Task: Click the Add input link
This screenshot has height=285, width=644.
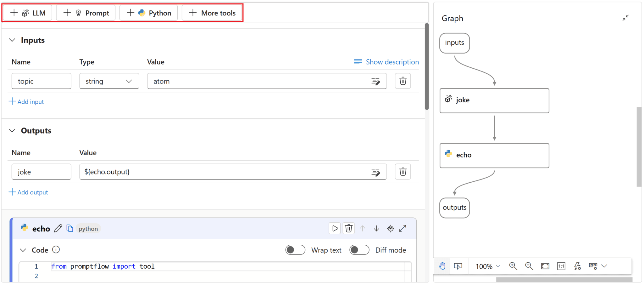Action: coord(26,101)
